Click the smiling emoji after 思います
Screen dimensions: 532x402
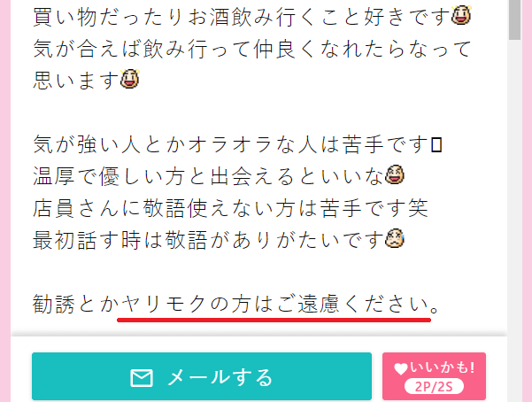(x=130, y=79)
